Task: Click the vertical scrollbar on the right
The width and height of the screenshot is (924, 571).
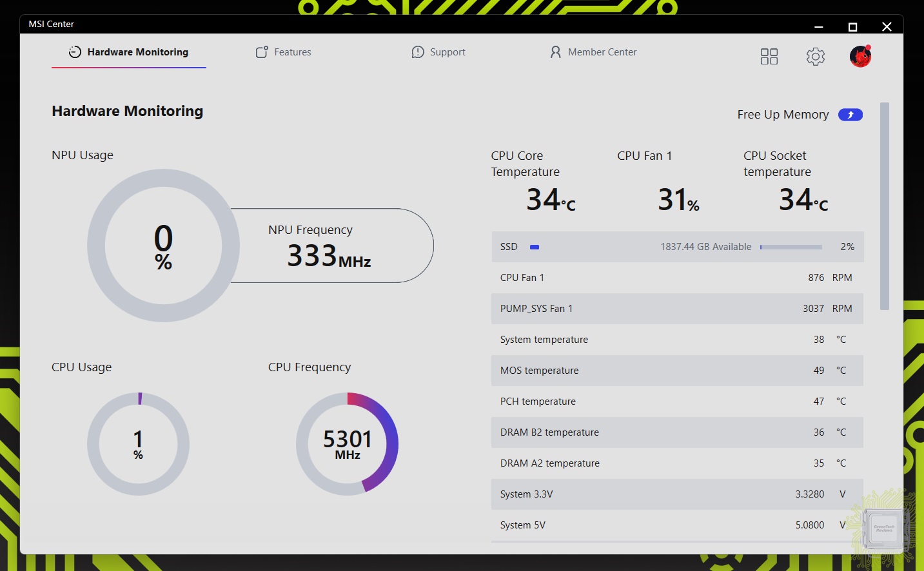Action: pyautogui.click(x=885, y=206)
